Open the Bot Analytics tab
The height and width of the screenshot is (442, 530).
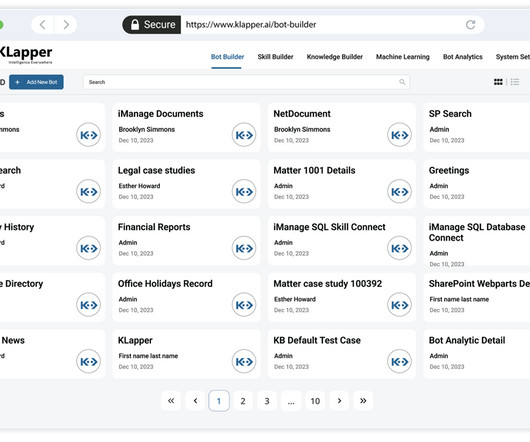click(462, 57)
